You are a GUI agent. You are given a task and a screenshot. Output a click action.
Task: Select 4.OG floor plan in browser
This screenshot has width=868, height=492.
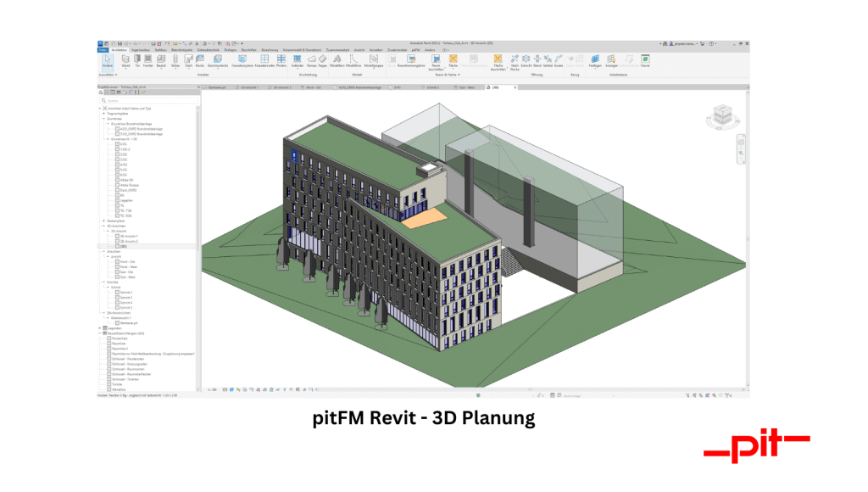pos(123,165)
